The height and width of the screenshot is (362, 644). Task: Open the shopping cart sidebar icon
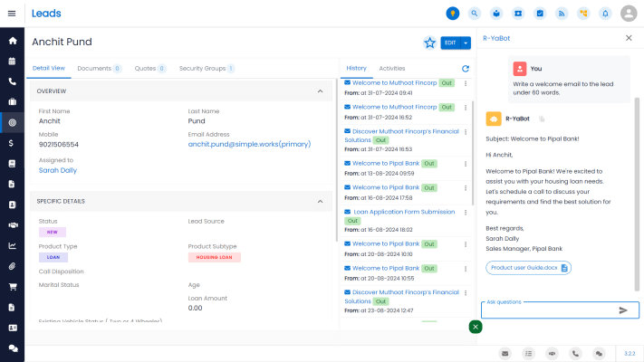pyautogui.click(x=13, y=287)
